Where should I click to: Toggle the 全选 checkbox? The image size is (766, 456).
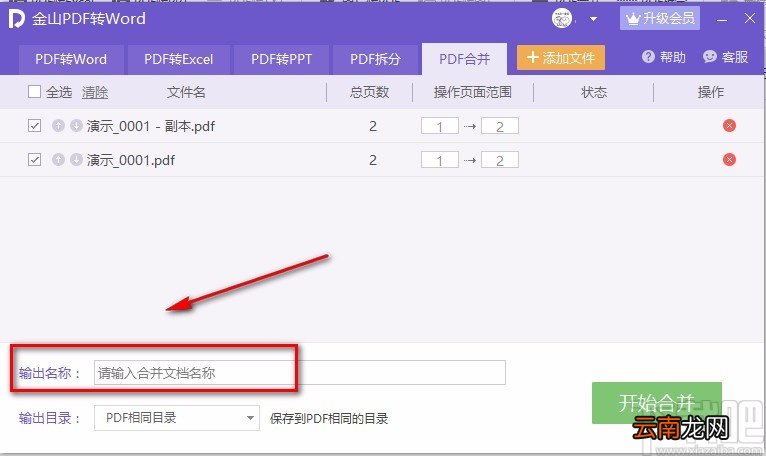pyautogui.click(x=34, y=91)
